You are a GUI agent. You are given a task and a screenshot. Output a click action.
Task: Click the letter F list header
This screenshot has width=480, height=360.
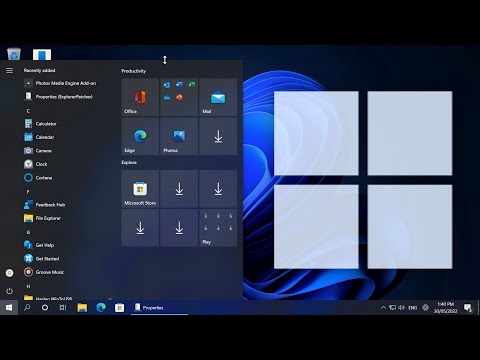pos(28,192)
